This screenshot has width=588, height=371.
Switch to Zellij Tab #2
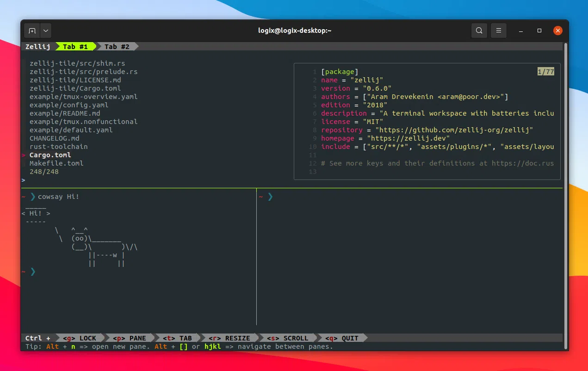pos(117,47)
